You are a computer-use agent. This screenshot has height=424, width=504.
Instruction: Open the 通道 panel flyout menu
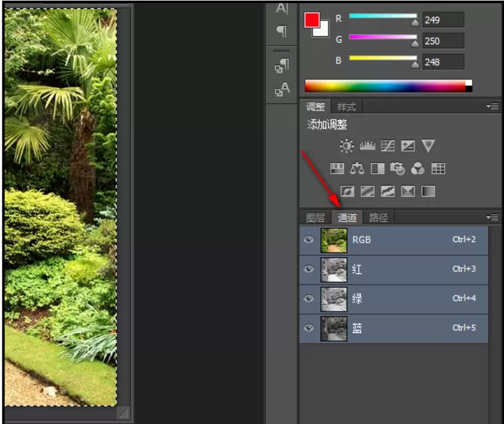point(493,217)
